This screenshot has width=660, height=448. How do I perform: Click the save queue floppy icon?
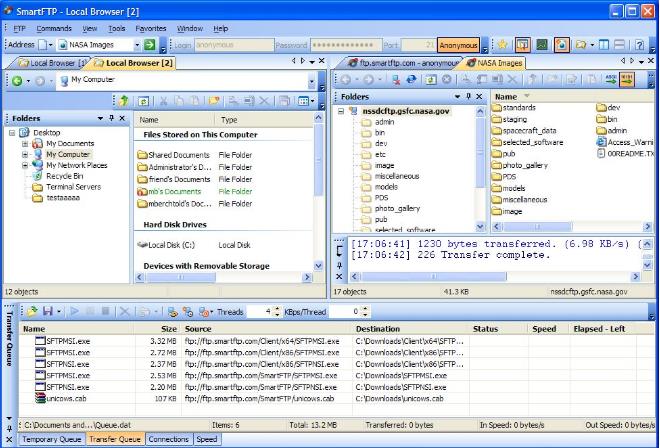pyautogui.click(x=48, y=312)
